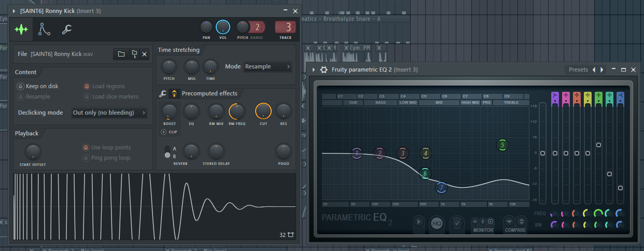This screenshot has width=644, height=251.
Task: Click the START OFFSET knob
Action: coord(33,152)
